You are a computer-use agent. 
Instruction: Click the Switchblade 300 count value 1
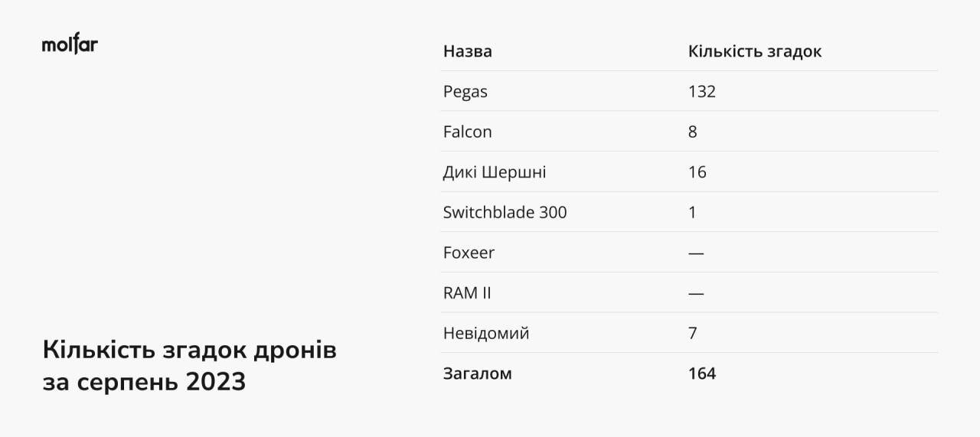(692, 212)
